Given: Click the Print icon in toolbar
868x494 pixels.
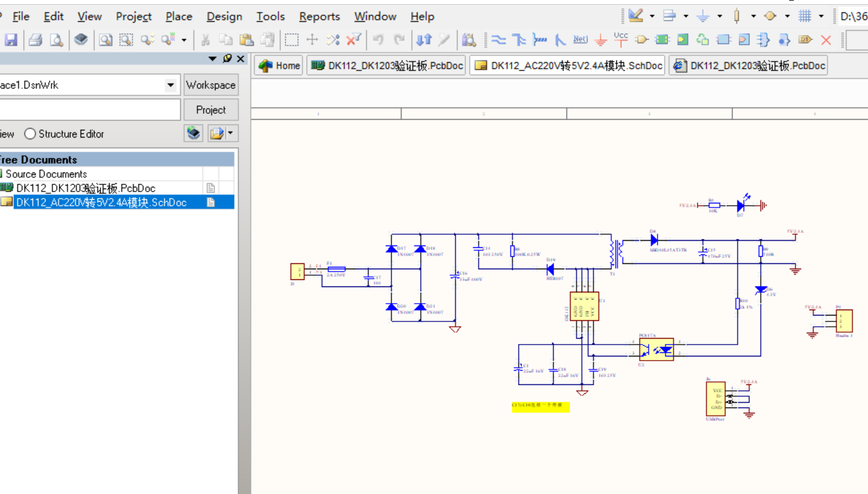Looking at the screenshot, I should [x=36, y=40].
